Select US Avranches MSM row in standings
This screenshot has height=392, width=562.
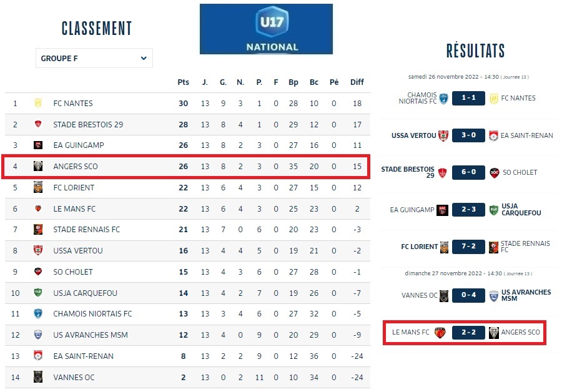[187, 335]
